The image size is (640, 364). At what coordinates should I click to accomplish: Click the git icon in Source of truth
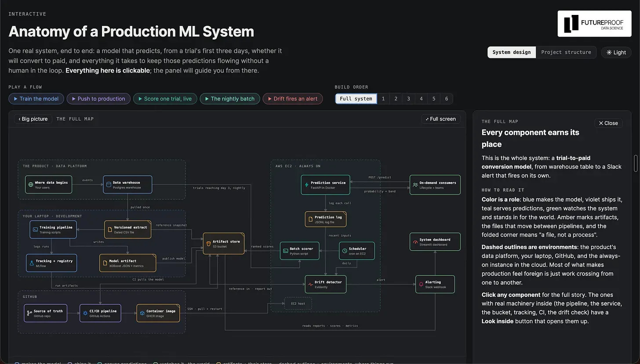(x=29, y=313)
